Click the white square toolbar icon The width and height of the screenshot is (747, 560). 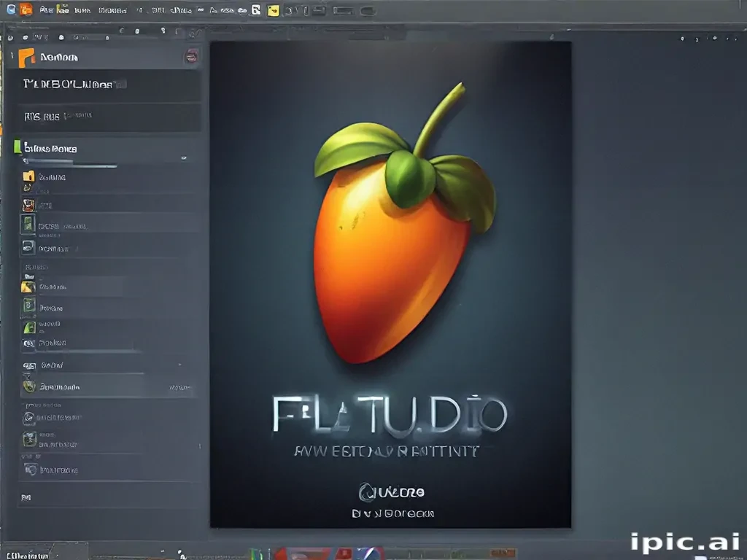point(256,9)
